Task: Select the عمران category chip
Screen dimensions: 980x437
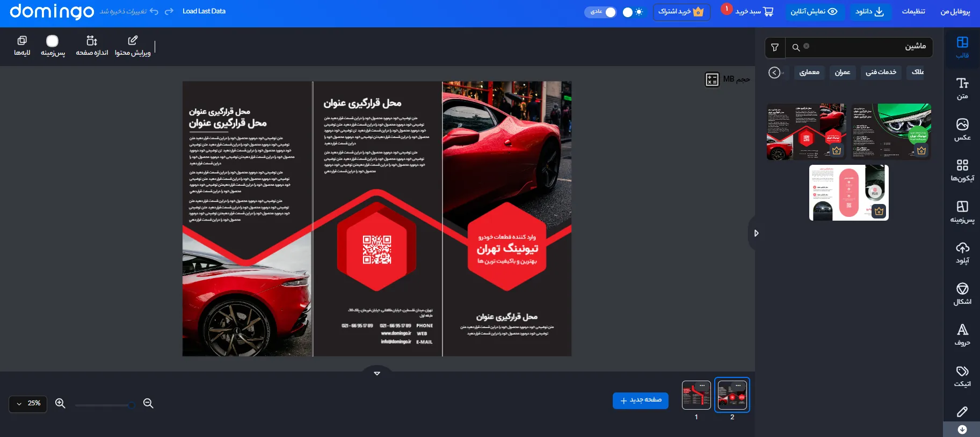Action: [843, 72]
